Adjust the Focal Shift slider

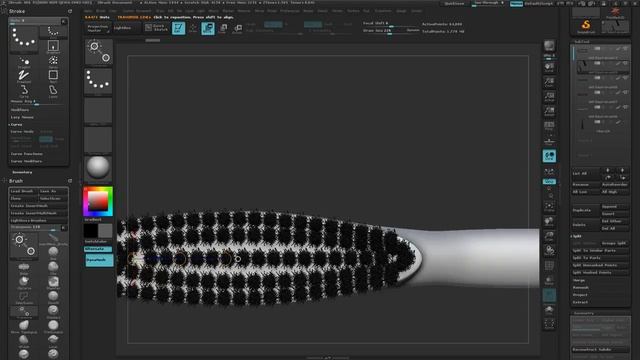click(391, 24)
